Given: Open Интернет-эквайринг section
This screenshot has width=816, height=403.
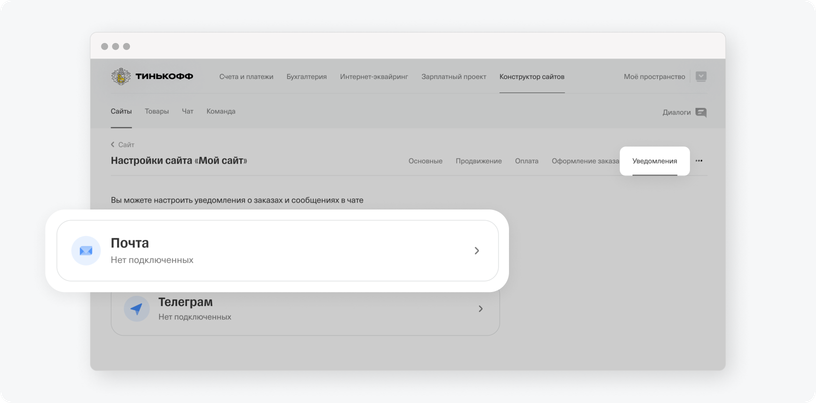Looking at the screenshot, I should pos(374,77).
